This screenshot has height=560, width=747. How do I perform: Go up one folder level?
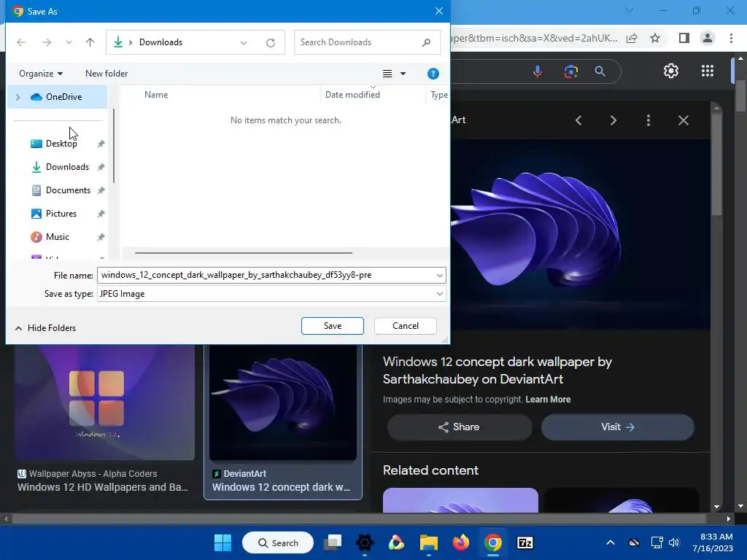90,42
